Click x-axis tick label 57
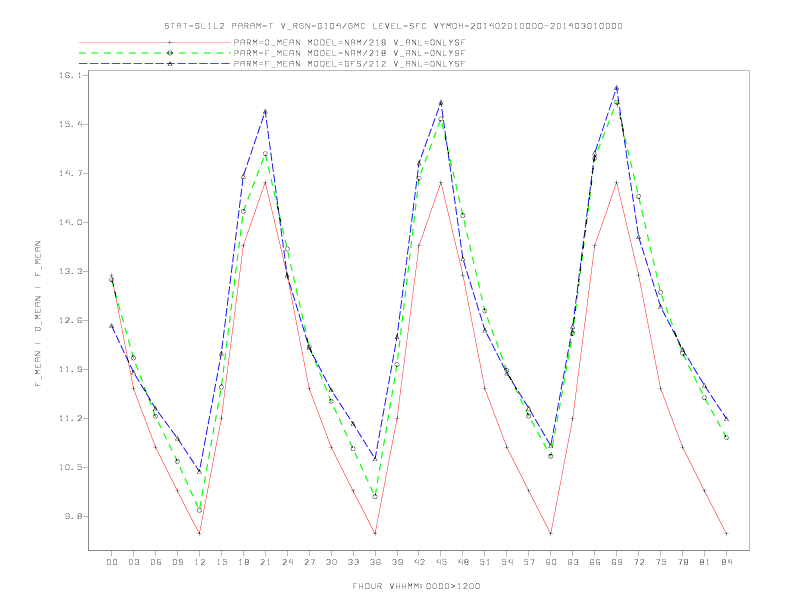 pos(529,562)
